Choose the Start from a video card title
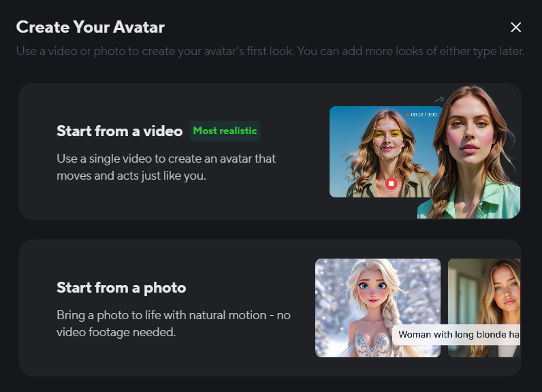 pos(120,131)
